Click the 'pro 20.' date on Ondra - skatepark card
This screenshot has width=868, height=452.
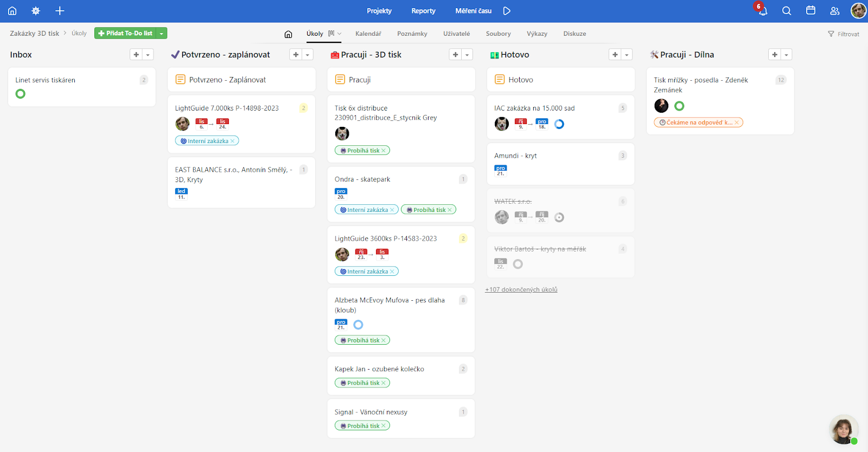pos(341,194)
